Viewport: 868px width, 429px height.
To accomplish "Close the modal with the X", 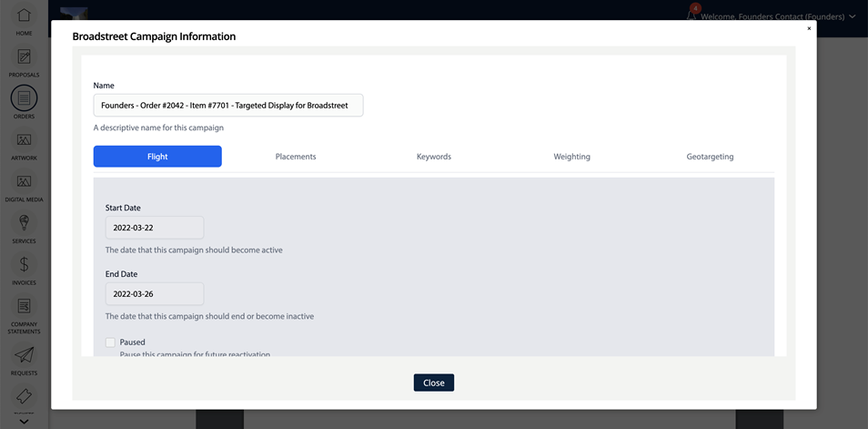I will pyautogui.click(x=809, y=28).
